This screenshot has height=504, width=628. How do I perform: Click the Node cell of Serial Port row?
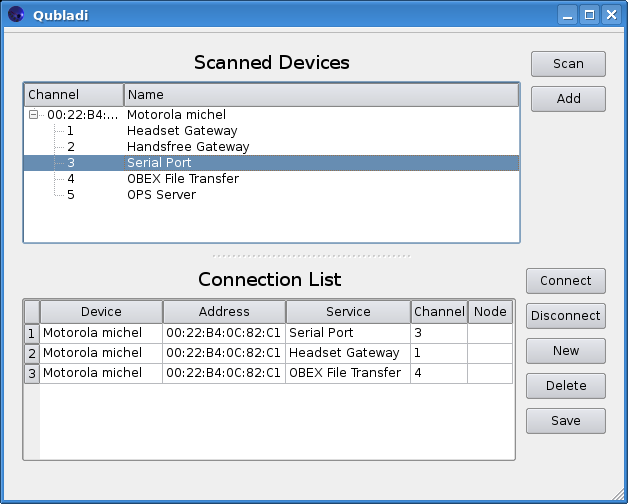490,333
